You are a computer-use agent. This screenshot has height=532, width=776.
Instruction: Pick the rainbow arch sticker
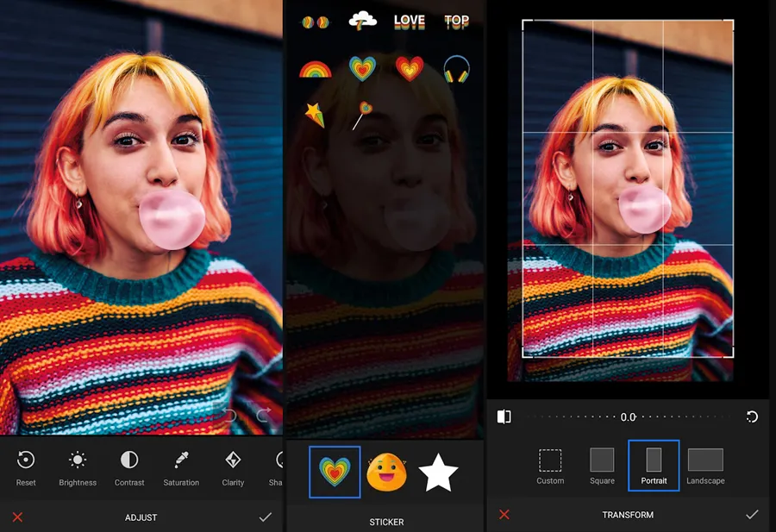point(315,69)
